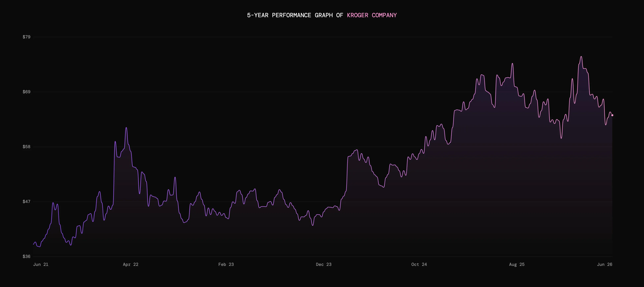
Task: Click the 5-YEAR PERFORMANCE GRAPH OF heading
Action: click(x=295, y=15)
